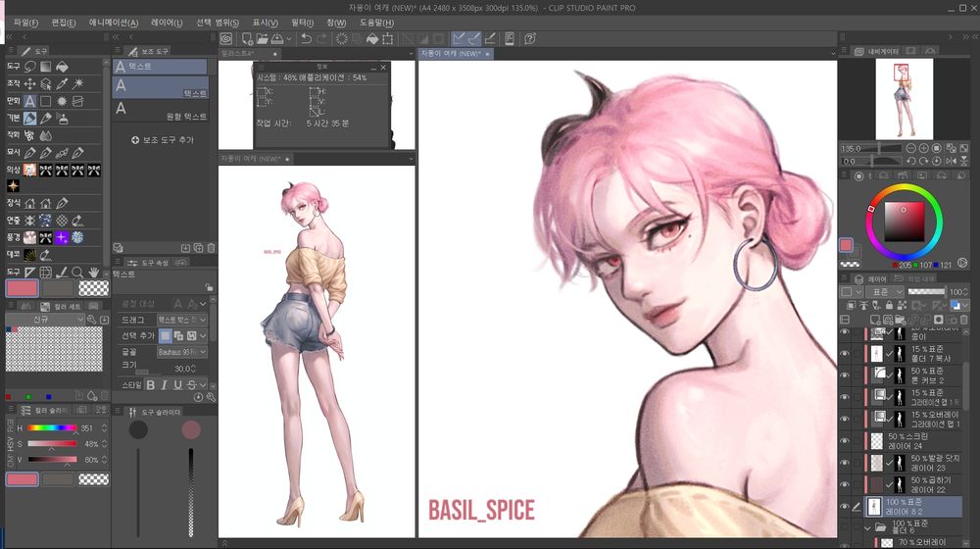This screenshot has width=980, height=549.
Task: Open the 레이어(L) menu
Action: click(x=167, y=23)
